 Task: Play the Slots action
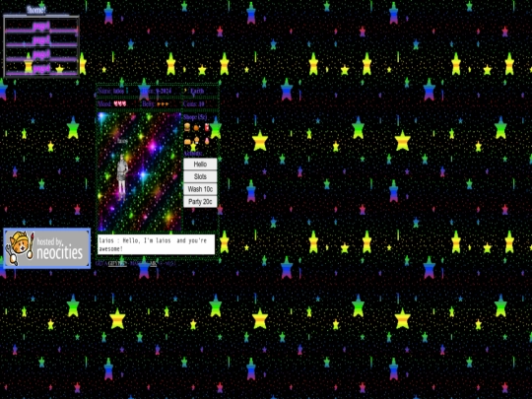pyautogui.click(x=200, y=176)
